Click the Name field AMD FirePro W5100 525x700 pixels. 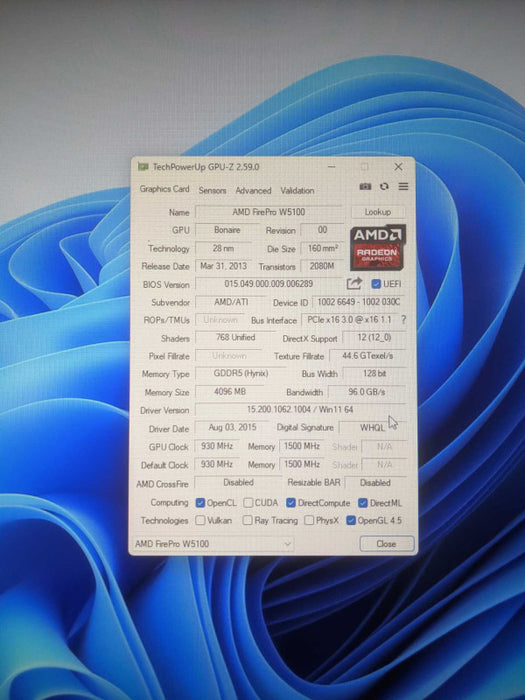point(269,212)
